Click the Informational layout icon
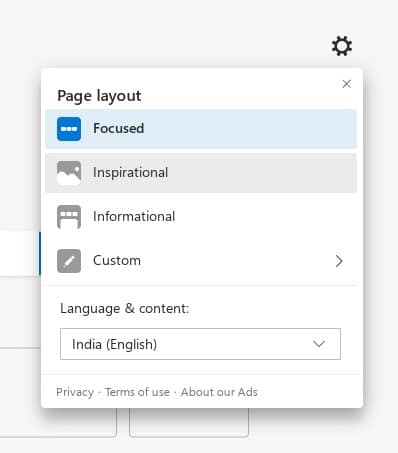This screenshot has height=453, width=398. tap(69, 217)
